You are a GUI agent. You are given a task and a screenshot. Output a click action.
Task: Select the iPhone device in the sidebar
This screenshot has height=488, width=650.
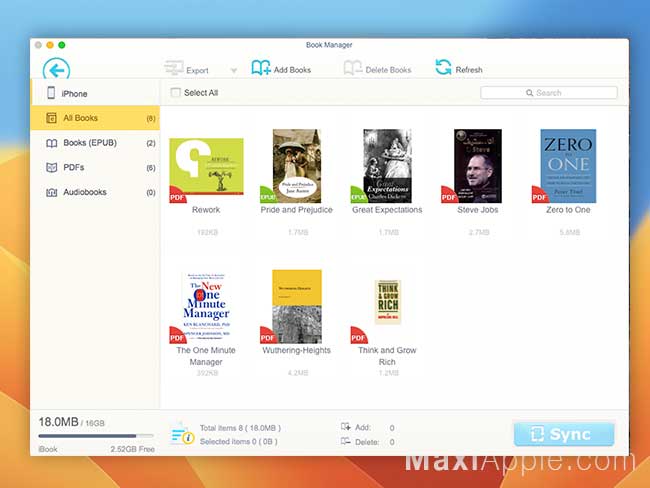(x=95, y=93)
